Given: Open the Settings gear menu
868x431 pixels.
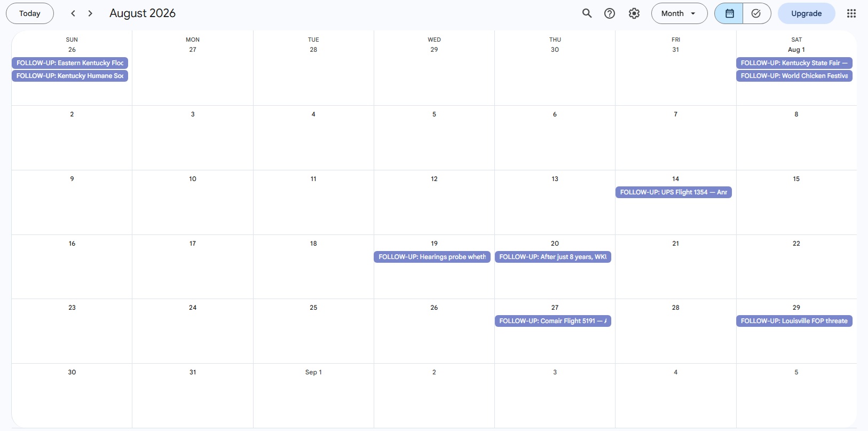Looking at the screenshot, I should pyautogui.click(x=634, y=13).
